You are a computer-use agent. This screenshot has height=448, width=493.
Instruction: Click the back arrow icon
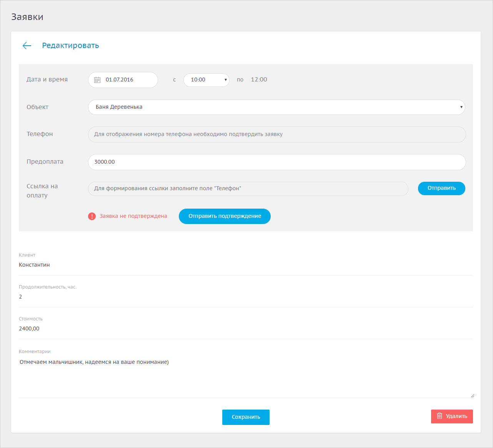(x=27, y=46)
